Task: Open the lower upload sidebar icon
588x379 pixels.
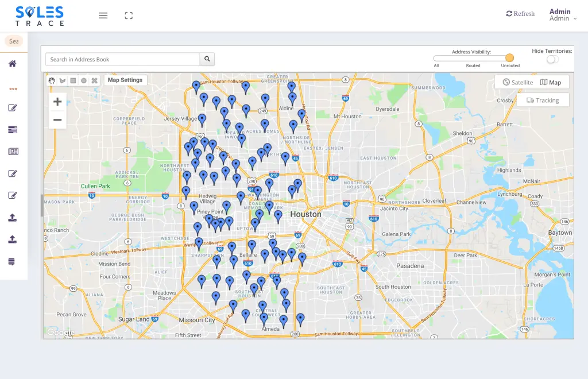Action: [13, 239]
